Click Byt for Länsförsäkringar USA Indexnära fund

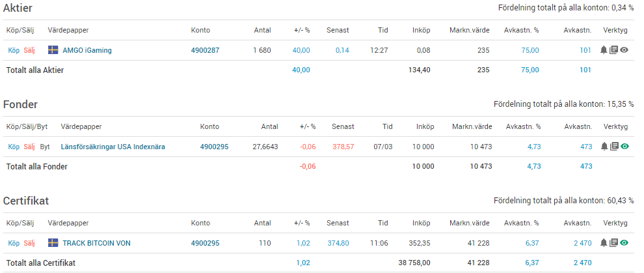click(44, 147)
